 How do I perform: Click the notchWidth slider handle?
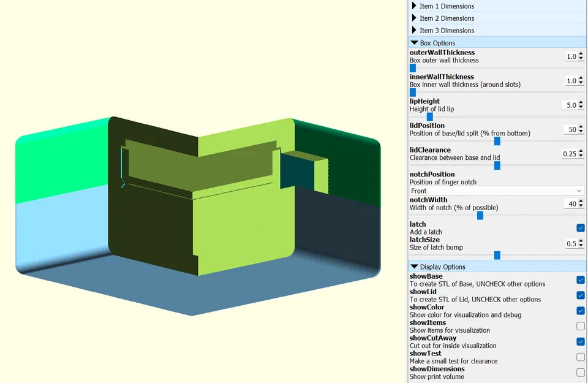click(480, 215)
